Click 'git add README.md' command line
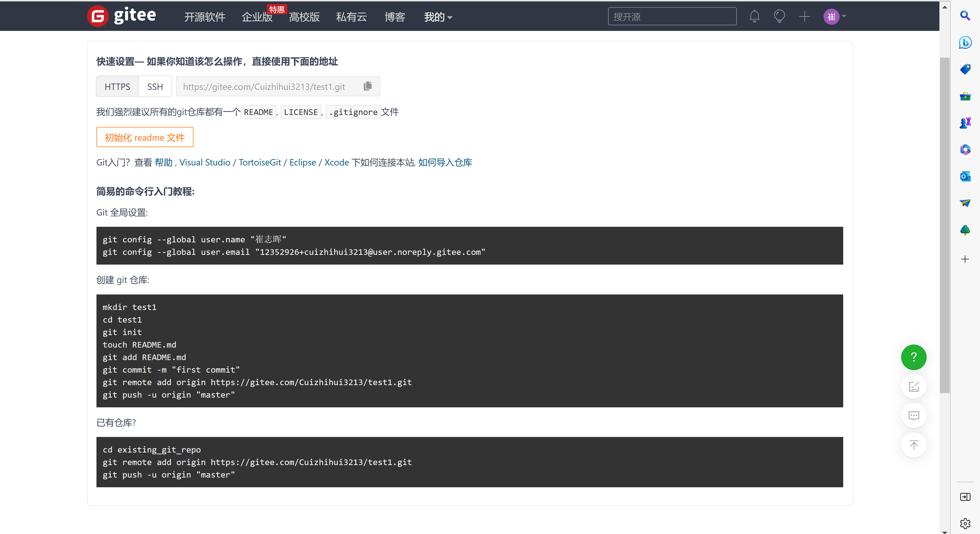Image resolution: width=980 pixels, height=534 pixels. point(144,357)
